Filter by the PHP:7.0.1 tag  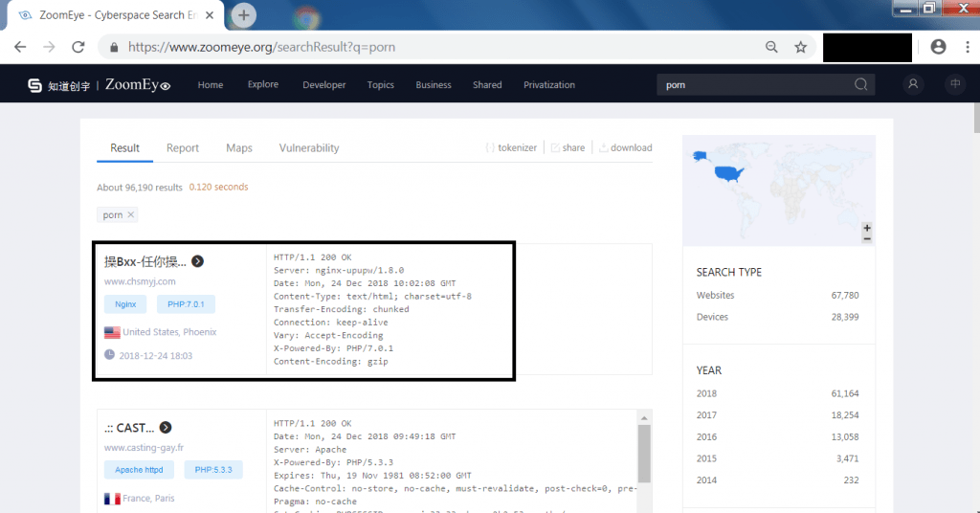click(186, 304)
